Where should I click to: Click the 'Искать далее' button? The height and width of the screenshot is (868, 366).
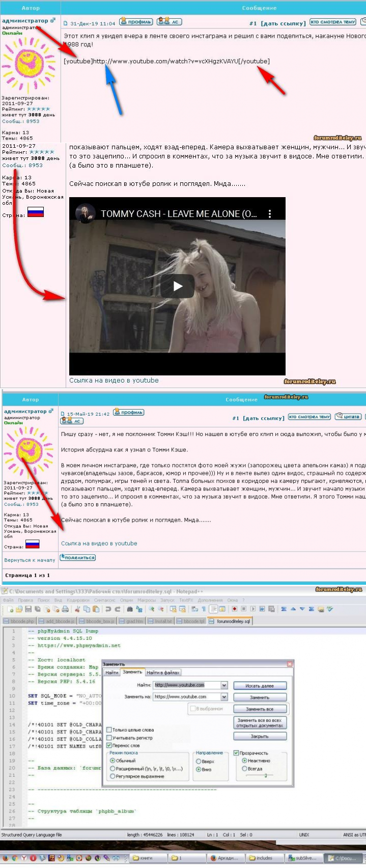point(260,686)
